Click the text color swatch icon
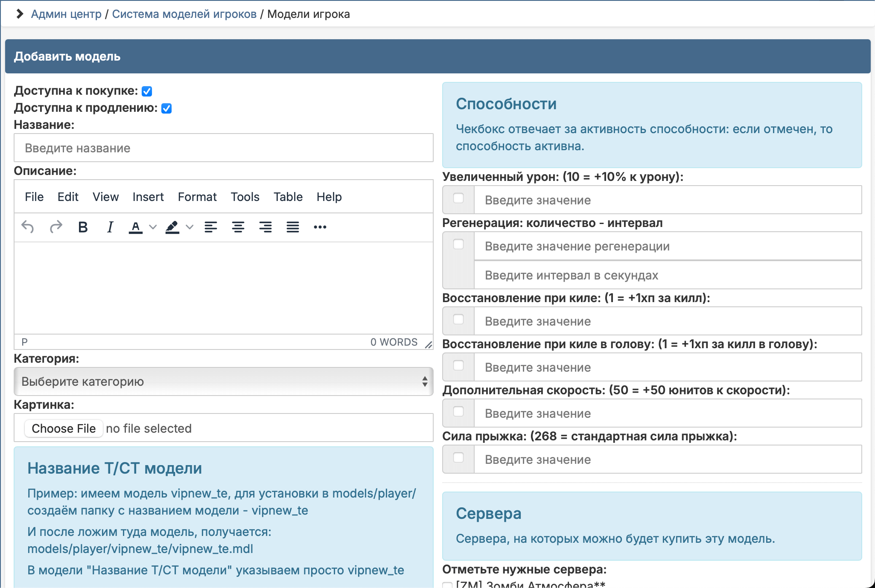This screenshot has width=875, height=588. (135, 227)
